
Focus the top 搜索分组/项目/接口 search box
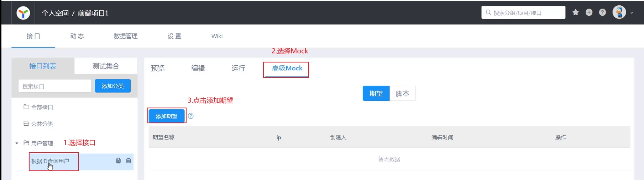tap(523, 12)
